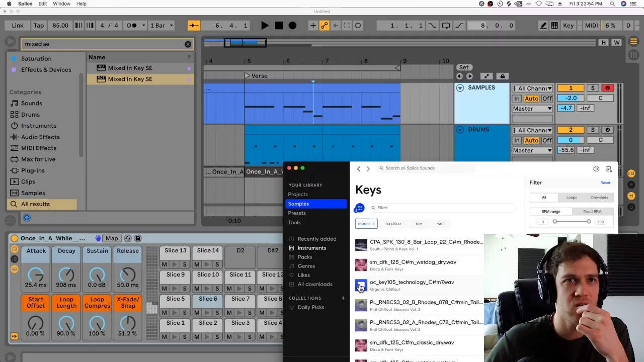Set SAMPLES monitor to In
644x362 pixels.
517,99
